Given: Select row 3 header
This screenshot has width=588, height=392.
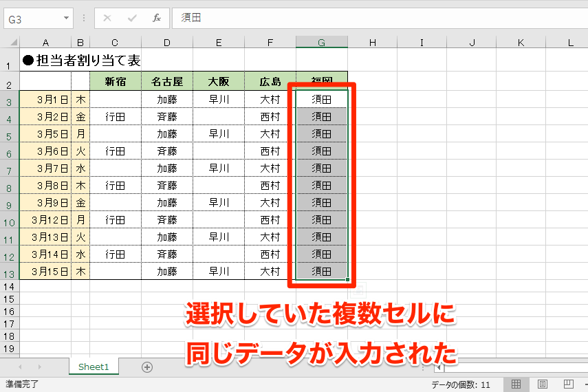Looking at the screenshot, I should (9, 100).
